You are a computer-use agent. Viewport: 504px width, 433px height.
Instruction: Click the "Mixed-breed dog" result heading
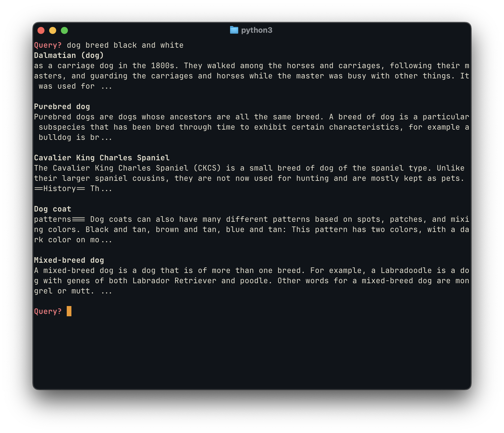[69, 260]
